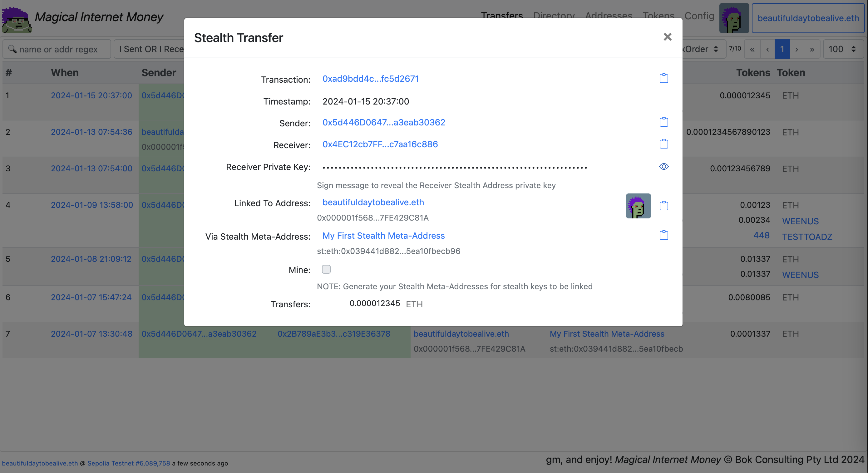Copy the Linked To Address

click(x=663, y=206)
